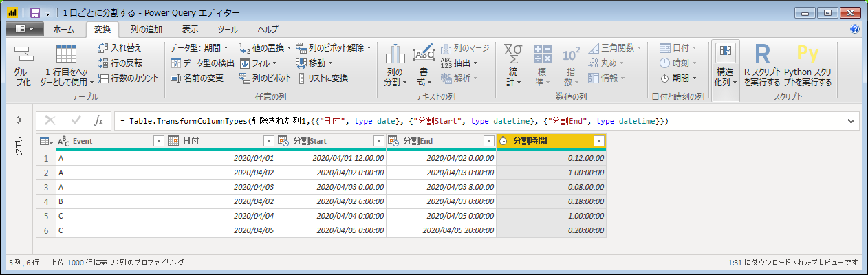868x275 pixels.
Task: Switch to the ヘルプ tab
Action: 268,30
